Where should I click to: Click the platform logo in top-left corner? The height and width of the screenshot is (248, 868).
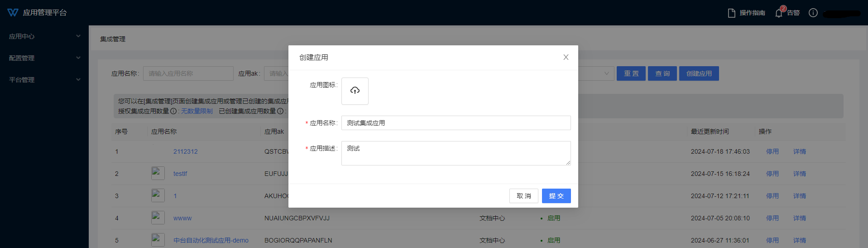click(13, 13)
